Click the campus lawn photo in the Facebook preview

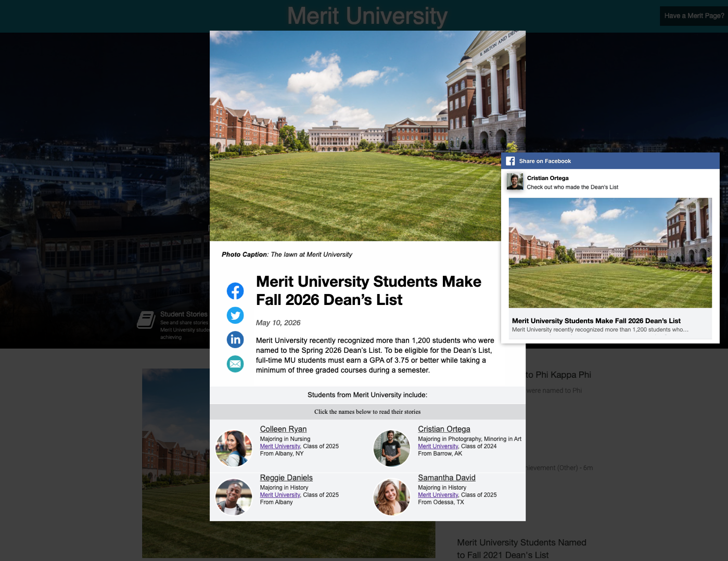pos(610,252)
